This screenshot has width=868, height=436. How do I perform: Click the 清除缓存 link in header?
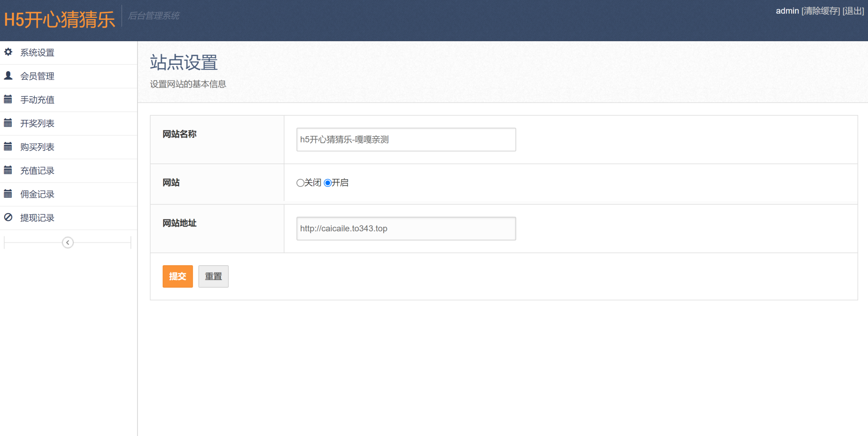click(821, 11)
